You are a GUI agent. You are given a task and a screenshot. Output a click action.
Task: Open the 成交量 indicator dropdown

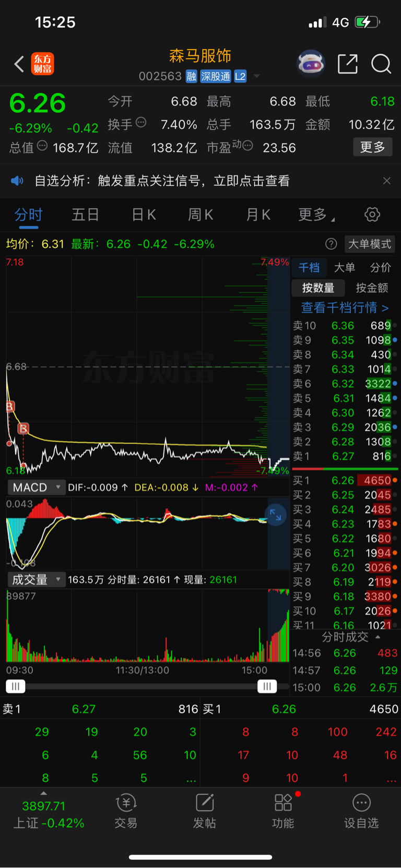click(x=37, y=579)
